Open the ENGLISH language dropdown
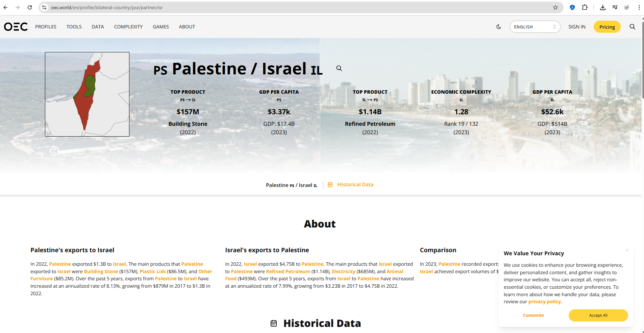644x333 pixels. 535,27
